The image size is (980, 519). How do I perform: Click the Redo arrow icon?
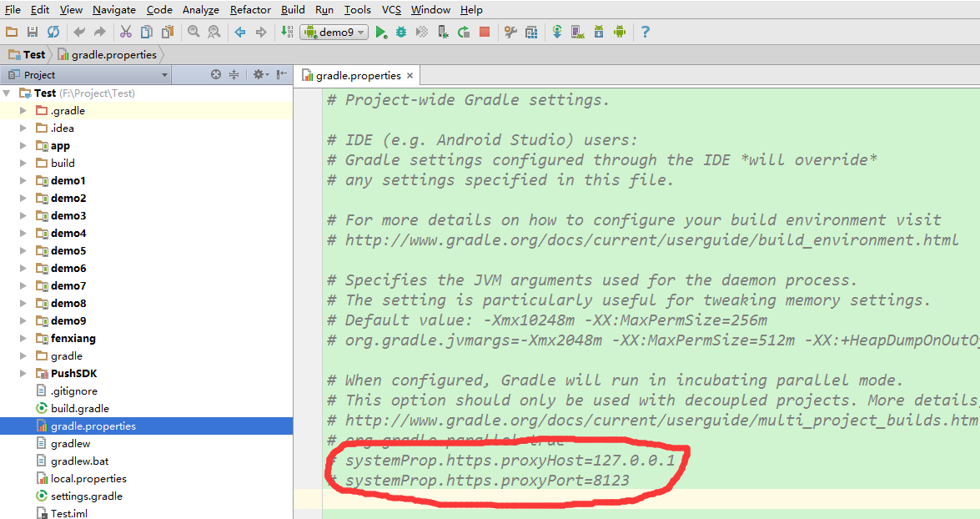coord(100,32)
